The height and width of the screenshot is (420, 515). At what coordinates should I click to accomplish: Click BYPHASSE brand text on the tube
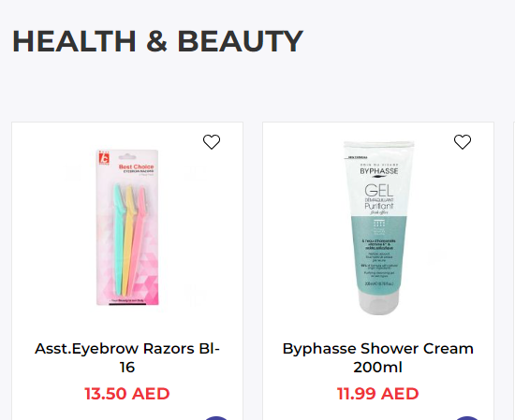378,171
